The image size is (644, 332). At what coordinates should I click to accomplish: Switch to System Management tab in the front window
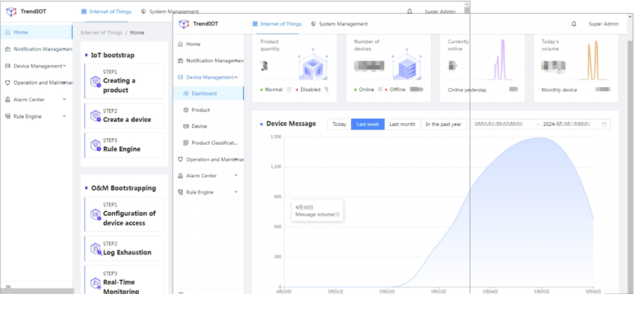point(339,24)
